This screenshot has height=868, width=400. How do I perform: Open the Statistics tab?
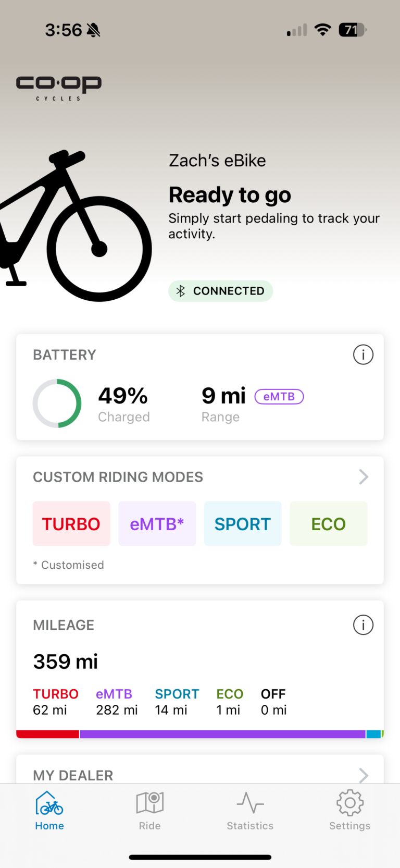(250, 810)
